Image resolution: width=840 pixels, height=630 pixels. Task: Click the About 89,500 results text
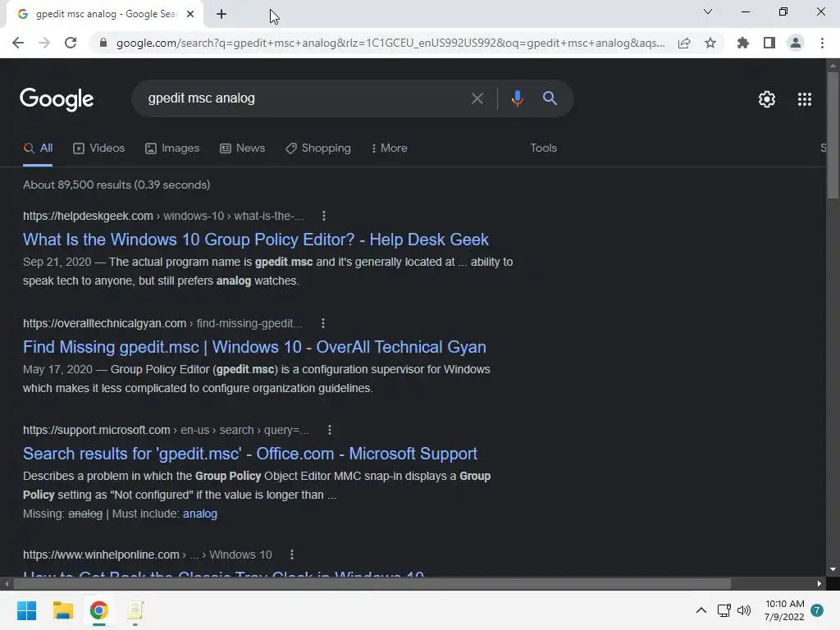point(116,185)
